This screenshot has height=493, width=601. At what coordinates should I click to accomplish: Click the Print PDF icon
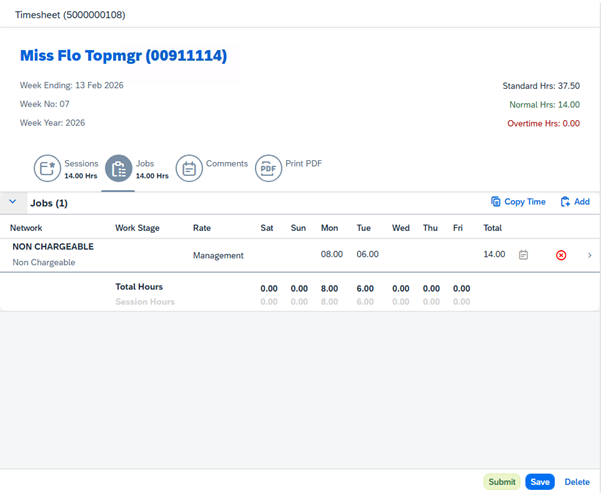268,168
